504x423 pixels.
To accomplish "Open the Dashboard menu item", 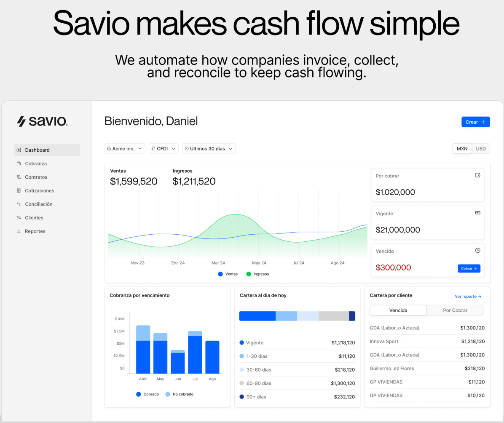I will (x=47, y=150).
